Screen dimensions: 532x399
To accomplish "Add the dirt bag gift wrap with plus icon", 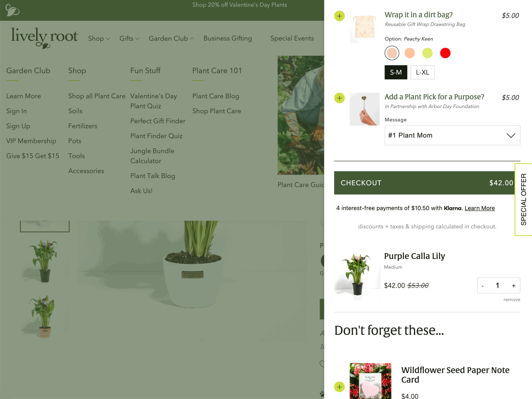I will [x=340, y=16].
